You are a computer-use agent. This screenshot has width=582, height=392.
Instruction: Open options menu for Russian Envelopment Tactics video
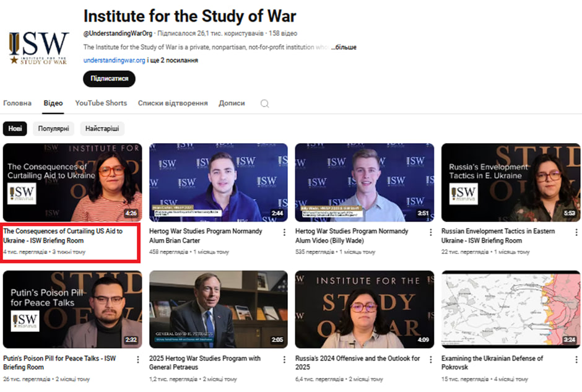pos(576,232)
